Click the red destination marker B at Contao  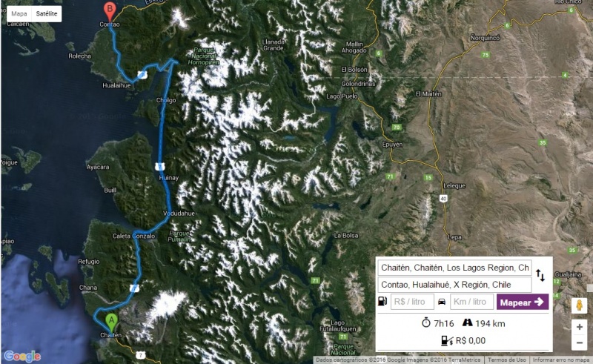110,12
